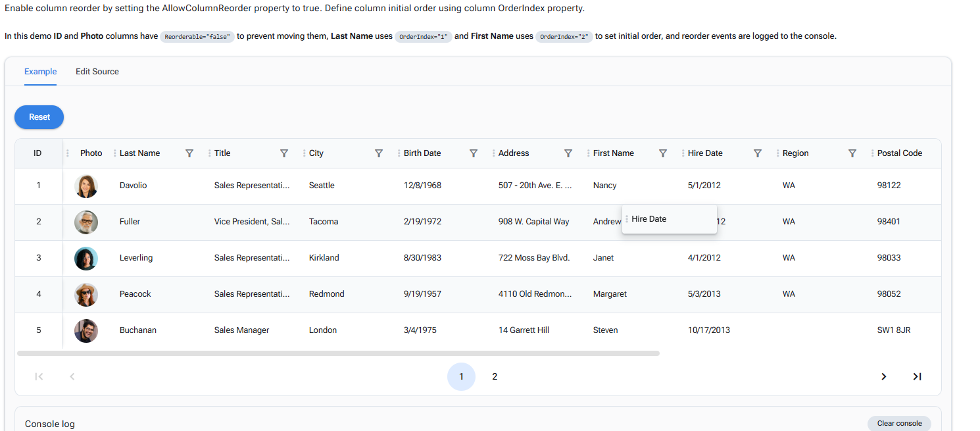This screenshot has height=431, width=980.
Task: Open the filter icon on First Name column
Action: click(x=663, y=153)
